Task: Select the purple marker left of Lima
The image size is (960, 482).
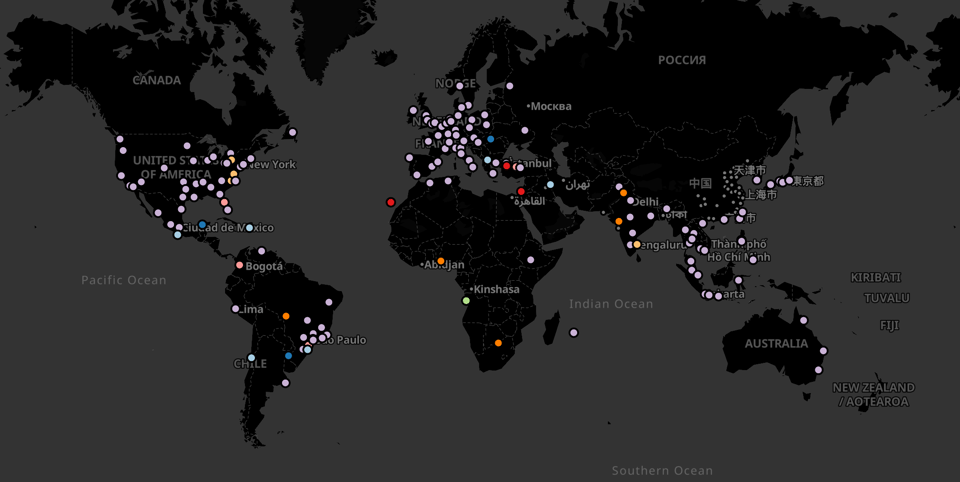Action: (236, 309)
